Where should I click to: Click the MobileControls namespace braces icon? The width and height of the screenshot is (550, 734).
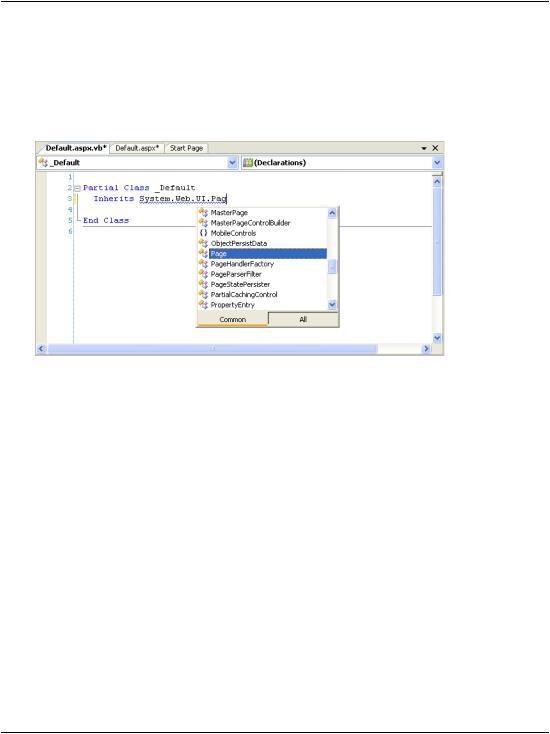[x=203, y=233]
